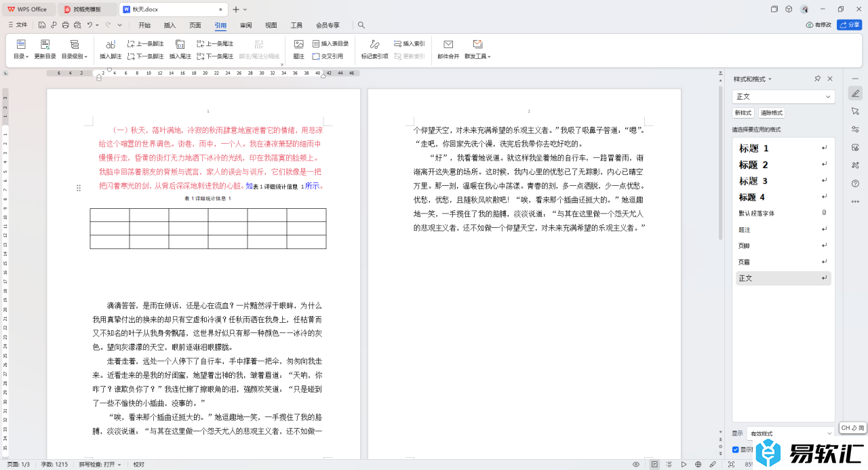Click the Share (分享) button

point(849,25)
